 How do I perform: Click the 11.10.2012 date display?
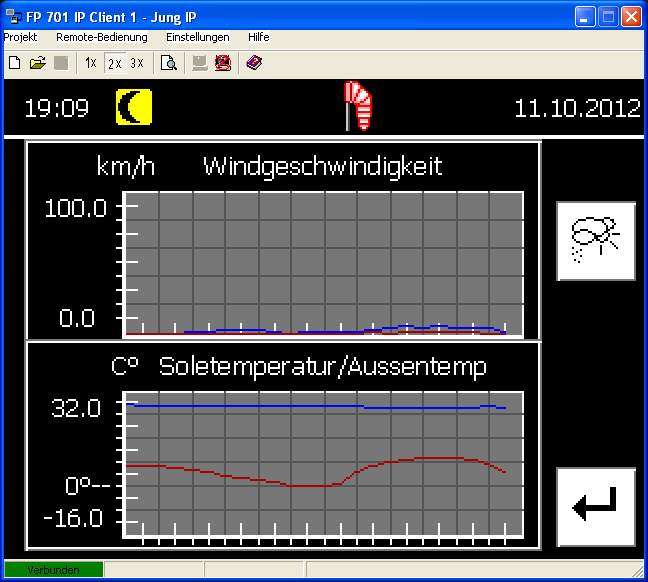coord(577,108)
